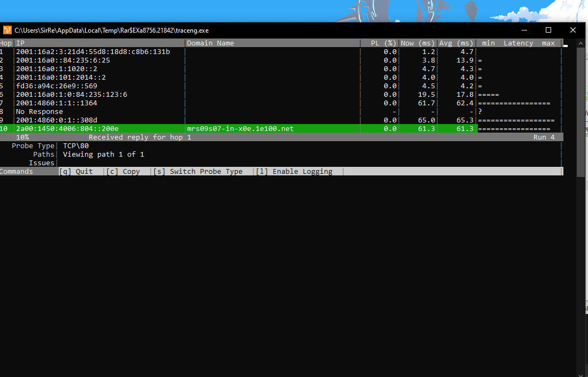Click the Commands label in the status bar
Viewport: 588px width, 377px height.
point(16,171)
